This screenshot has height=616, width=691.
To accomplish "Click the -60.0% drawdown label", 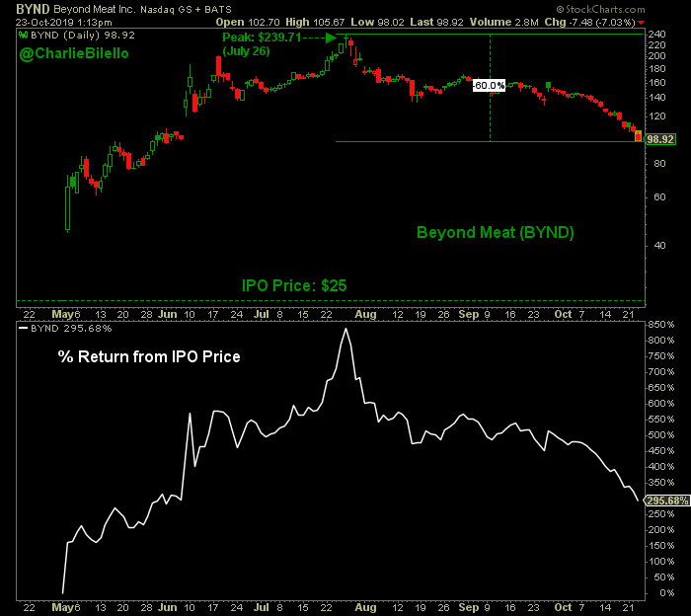I will [489, 86].
